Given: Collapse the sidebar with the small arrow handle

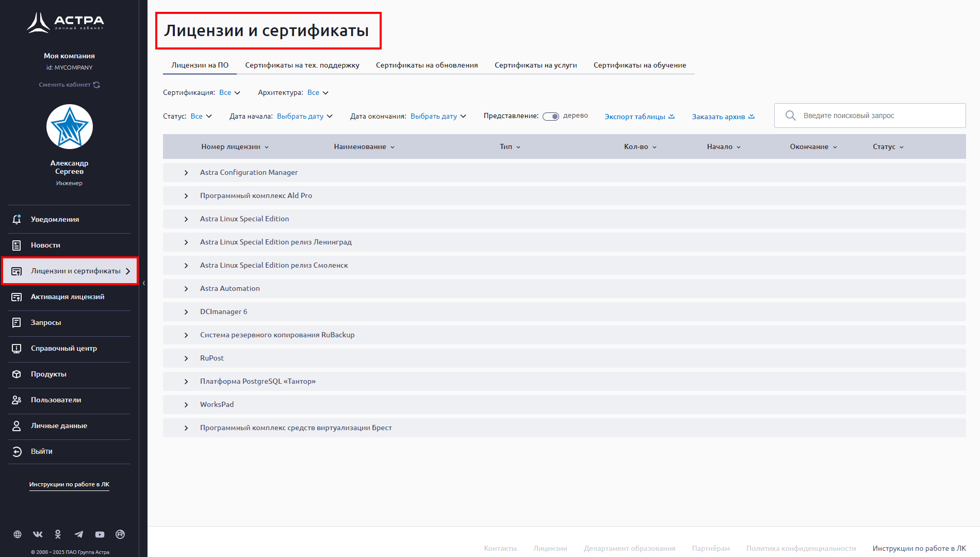Looking at the screenshot, I should (144, 283).
